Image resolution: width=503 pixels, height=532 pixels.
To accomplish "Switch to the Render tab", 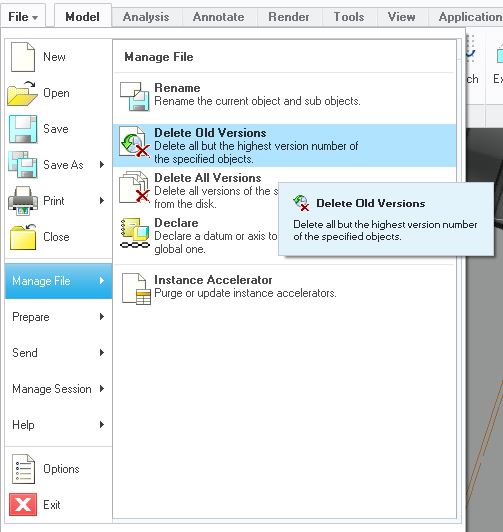I will (289, 17).
